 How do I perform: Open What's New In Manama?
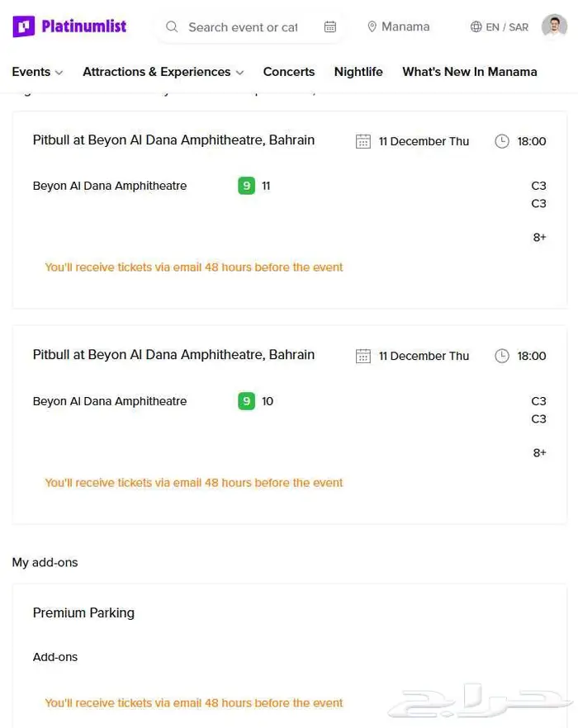[469, 72]
